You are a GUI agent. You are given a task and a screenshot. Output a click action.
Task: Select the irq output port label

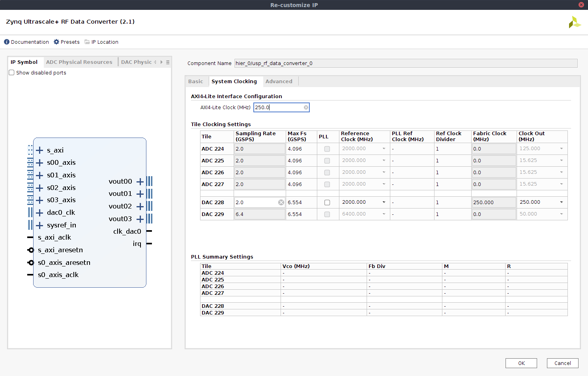137,244
